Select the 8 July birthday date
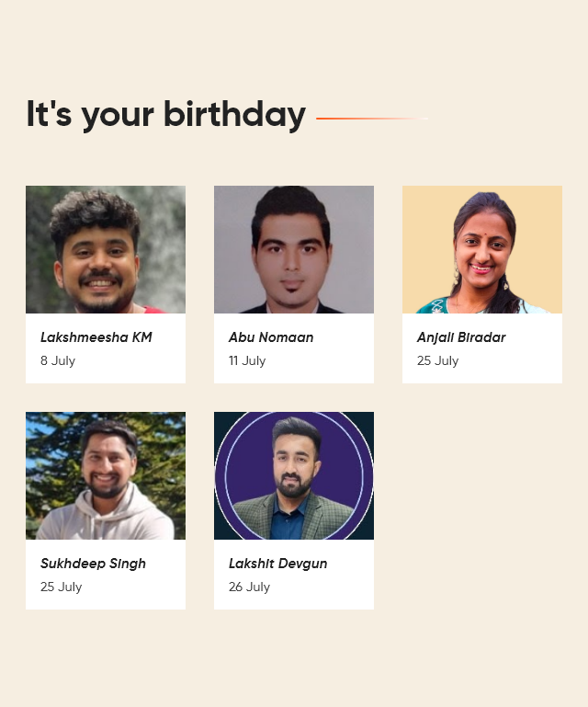Screen dimensions: 588x707 point(58,360)
